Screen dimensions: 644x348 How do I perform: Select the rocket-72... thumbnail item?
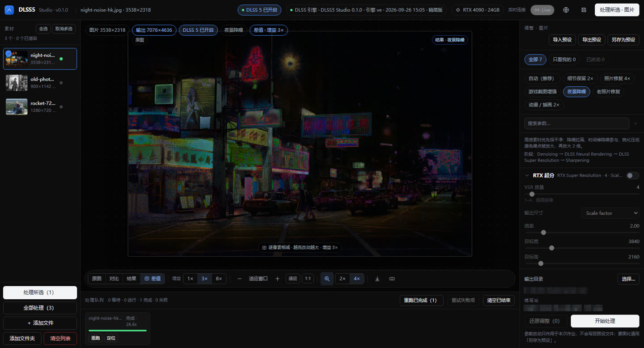(40, 106)
